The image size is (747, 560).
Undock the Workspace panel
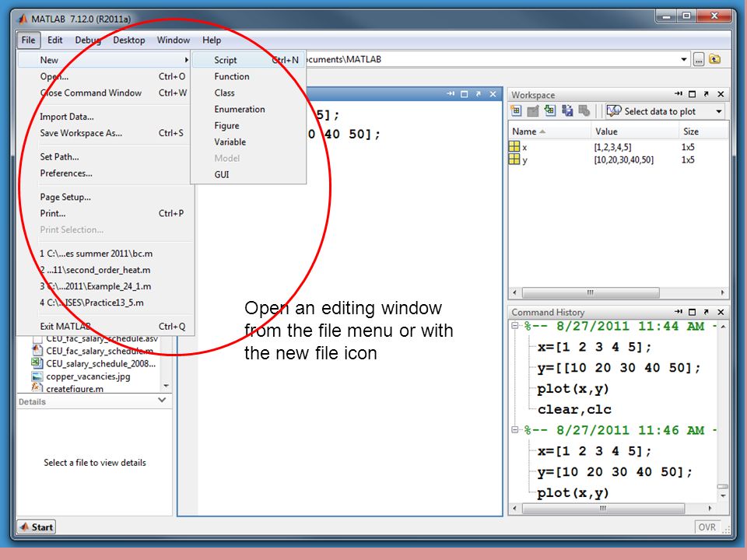coord(706,94)
